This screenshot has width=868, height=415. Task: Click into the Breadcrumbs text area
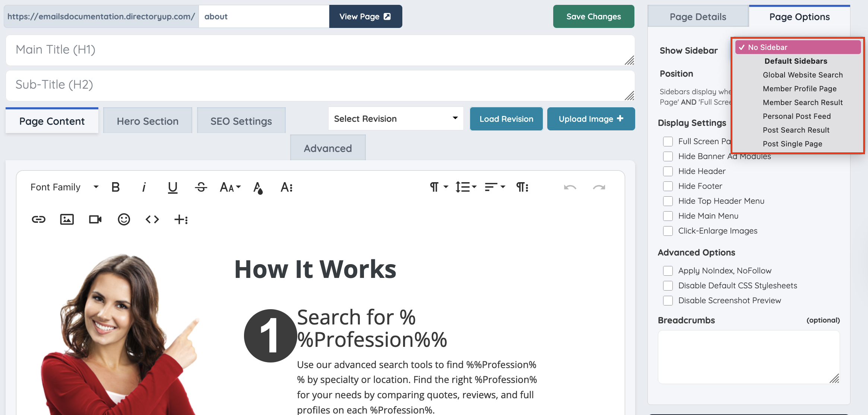point(748,357)
